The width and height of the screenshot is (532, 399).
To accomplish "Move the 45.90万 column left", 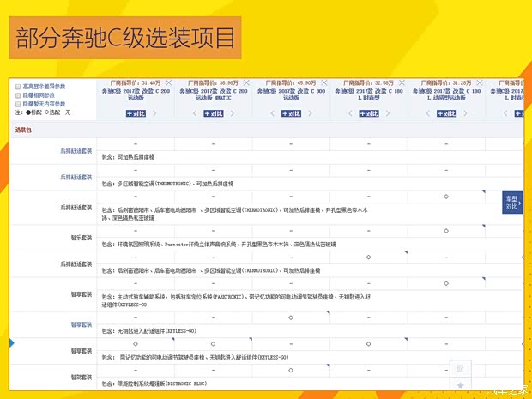I will click(273, 113).
